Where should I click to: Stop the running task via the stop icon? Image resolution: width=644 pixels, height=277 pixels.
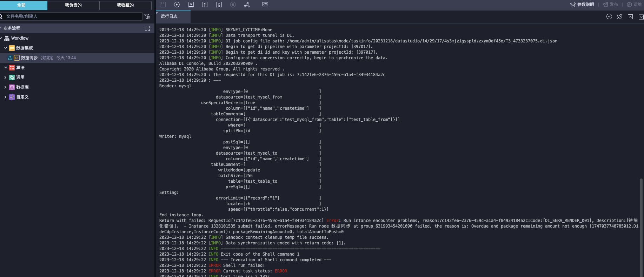233,5
